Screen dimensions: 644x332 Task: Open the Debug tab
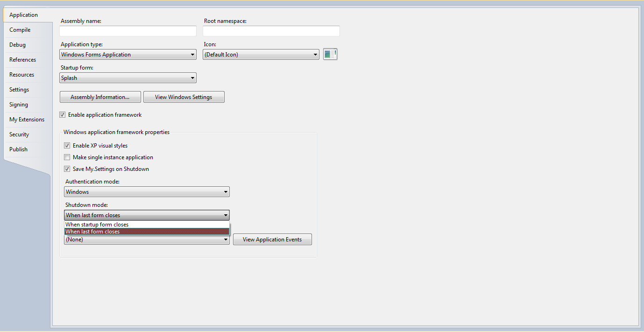click(x=18, y=45)
